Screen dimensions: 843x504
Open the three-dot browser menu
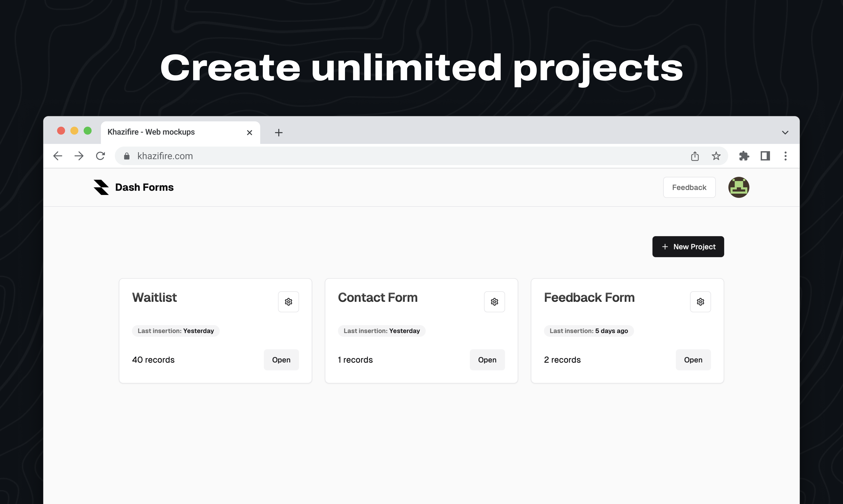(x=785, y=156)
